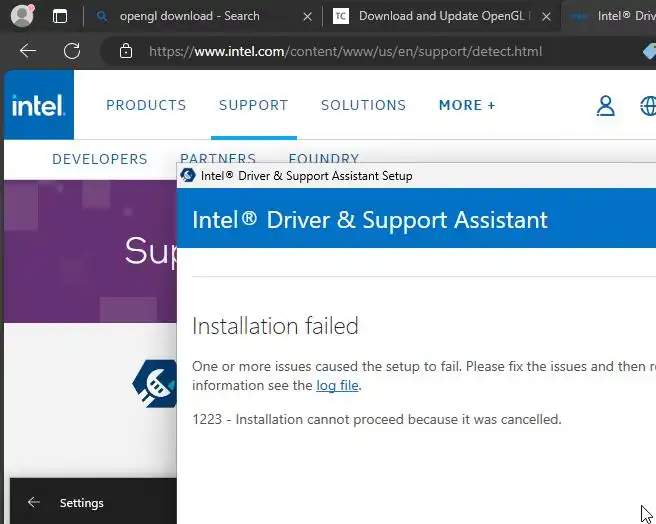Click the Settings back arrow

point(34,503)
